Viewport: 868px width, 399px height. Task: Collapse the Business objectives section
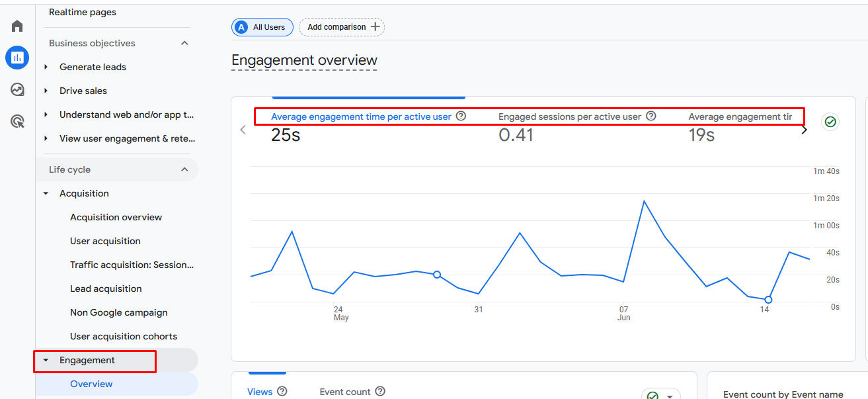pyautogui.click(x=184, y=43)
